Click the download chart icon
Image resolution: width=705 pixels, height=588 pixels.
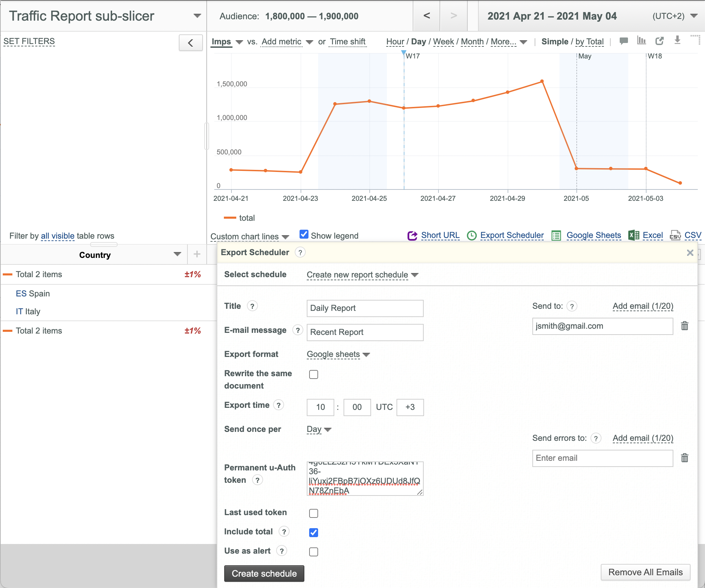coord(677,40)
